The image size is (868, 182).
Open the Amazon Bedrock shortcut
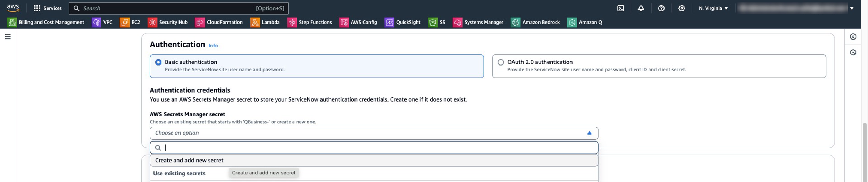click(x=535, y=22)
